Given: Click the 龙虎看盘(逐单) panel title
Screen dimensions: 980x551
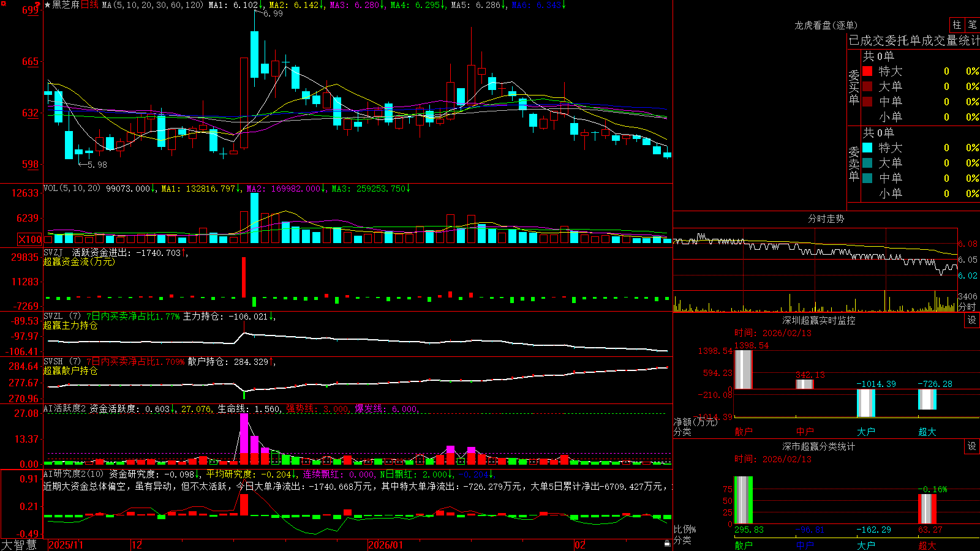Looking at the screenshot, I should pos(826,25).
